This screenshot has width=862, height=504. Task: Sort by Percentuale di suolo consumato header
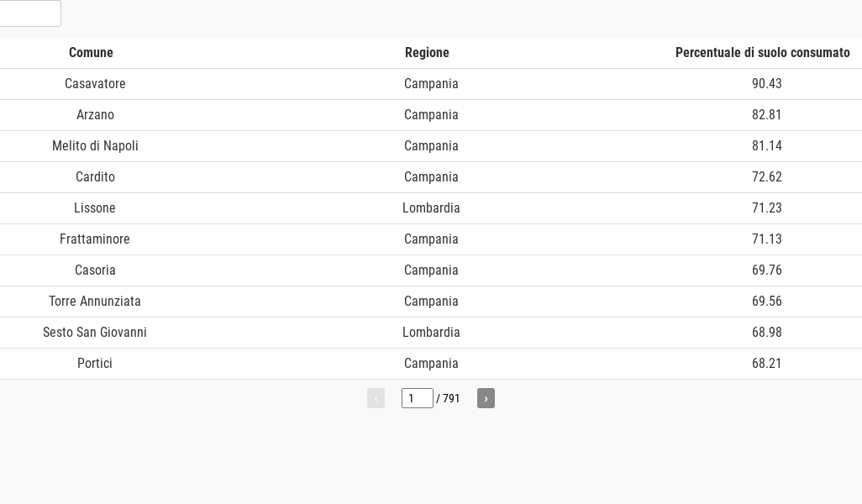(x=762, y=53)
